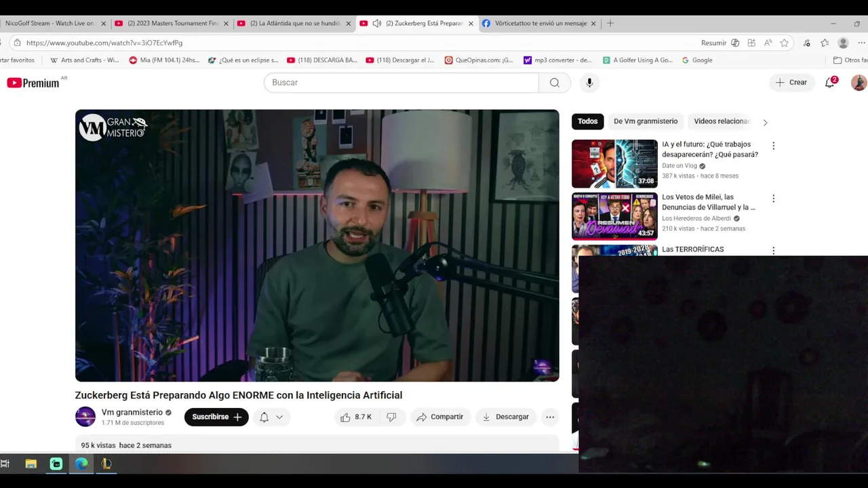The height and width of the screenshot is (488, 868).
Task: Click the video player to pause
Action: 317,245
